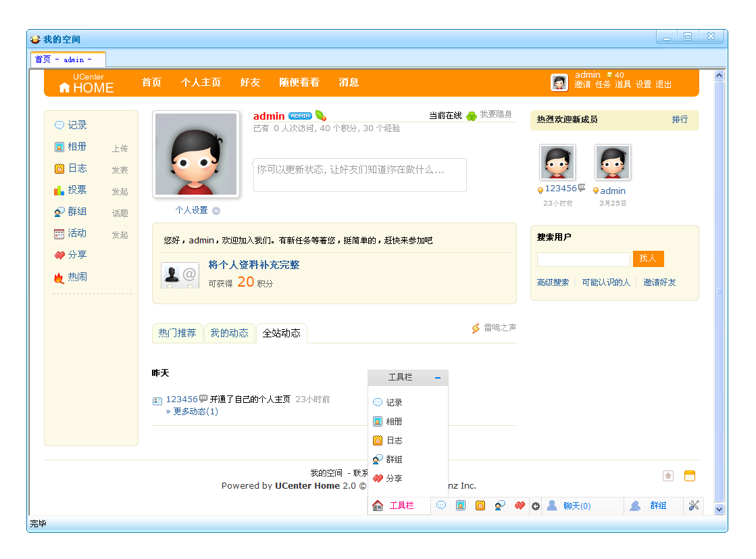Click the 活动 calendar icon in sidebar
This screenshot has width=756, height=559.
59,234
